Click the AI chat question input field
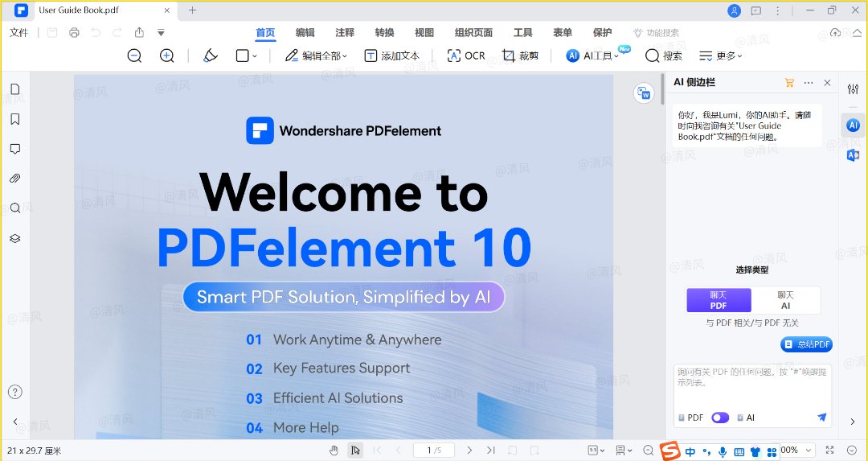Image resolution: width=868 pixels, height=461 pixels. tap(751, 383)
